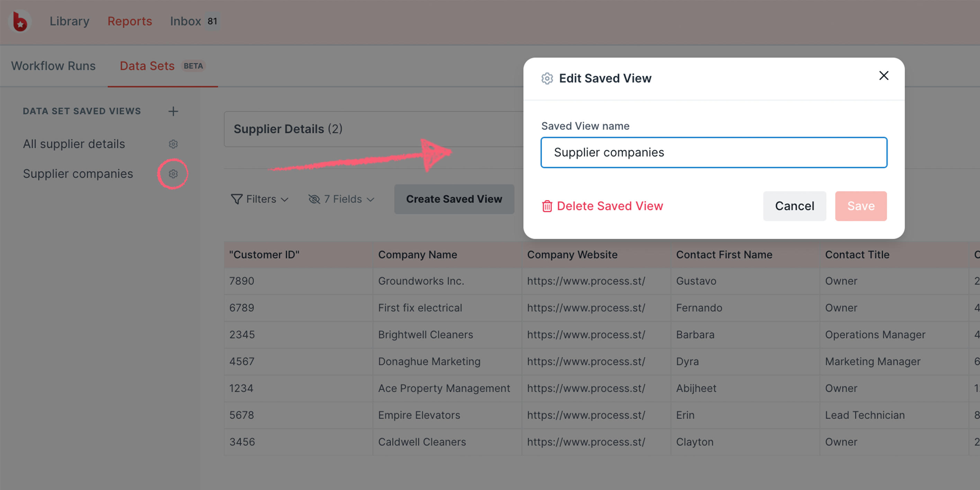
Task: Click the website link in Groundworks Inc. row
Action: coord(586,281)
